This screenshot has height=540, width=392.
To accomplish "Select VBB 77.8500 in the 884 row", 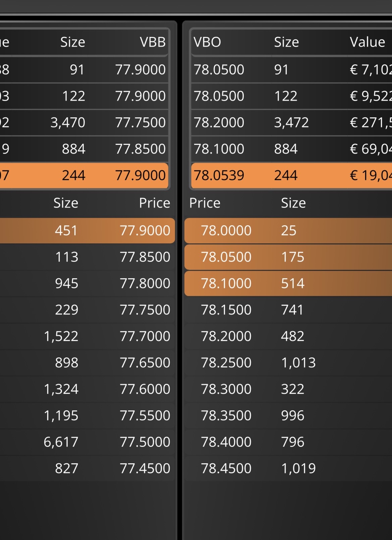I will pos(141,149).
